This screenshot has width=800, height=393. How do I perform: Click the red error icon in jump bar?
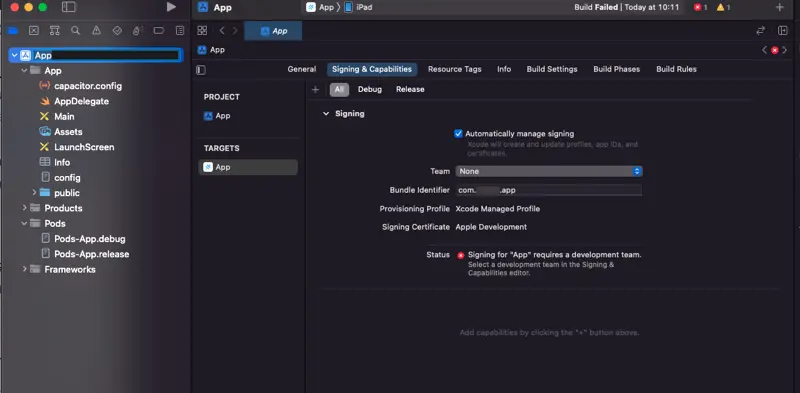[x=774, y=50]
